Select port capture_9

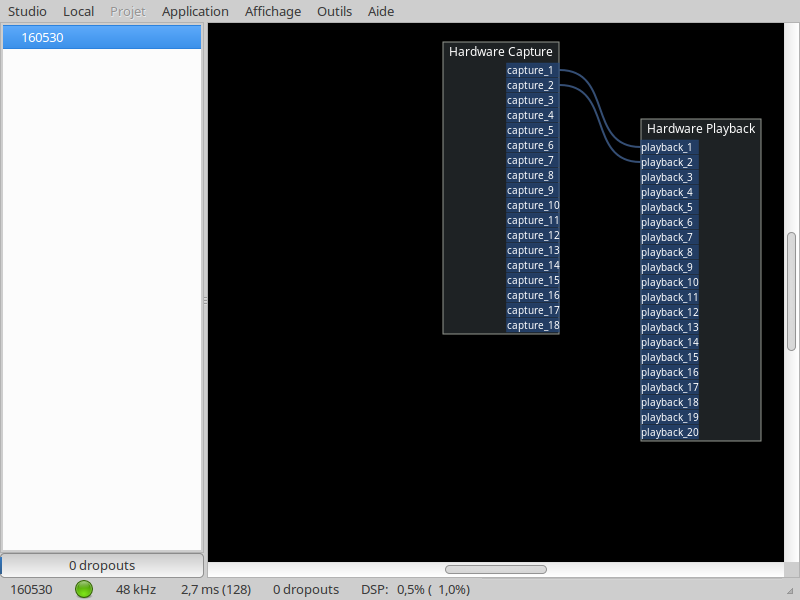[533, 190]
